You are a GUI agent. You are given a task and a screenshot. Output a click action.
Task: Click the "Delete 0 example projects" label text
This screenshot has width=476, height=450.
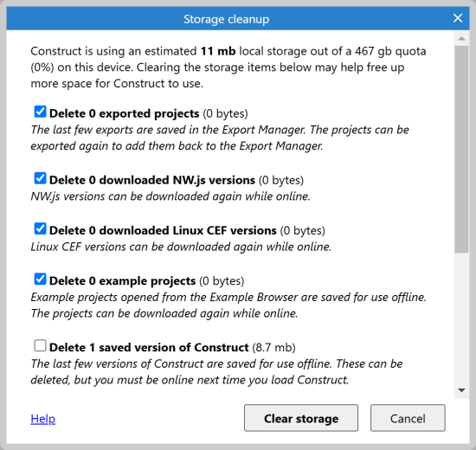pyautogui.click(x=122, y=281)
